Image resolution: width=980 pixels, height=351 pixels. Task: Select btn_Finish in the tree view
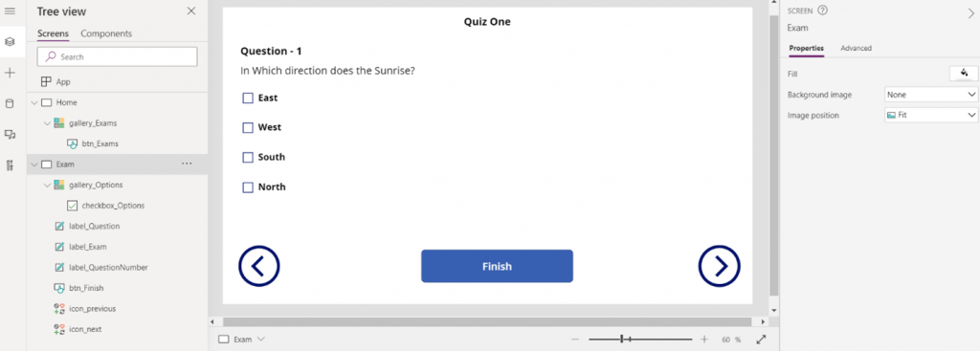(86, 288)
